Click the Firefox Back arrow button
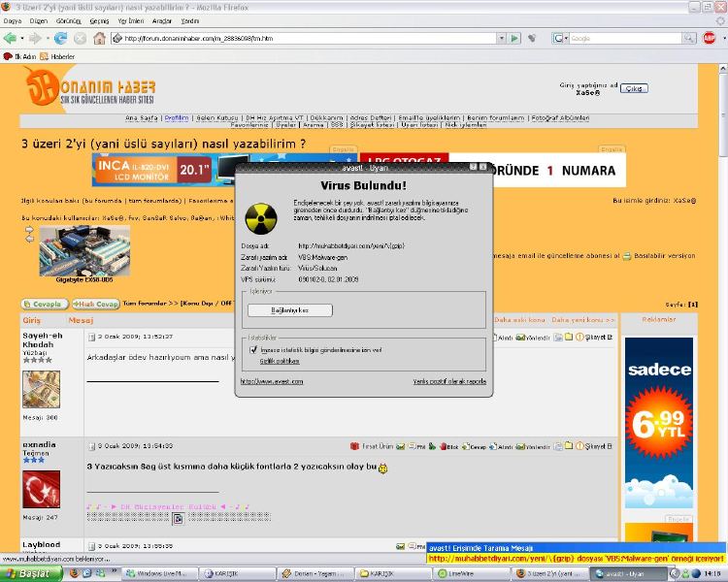The image size is (728, 582). 10,38
